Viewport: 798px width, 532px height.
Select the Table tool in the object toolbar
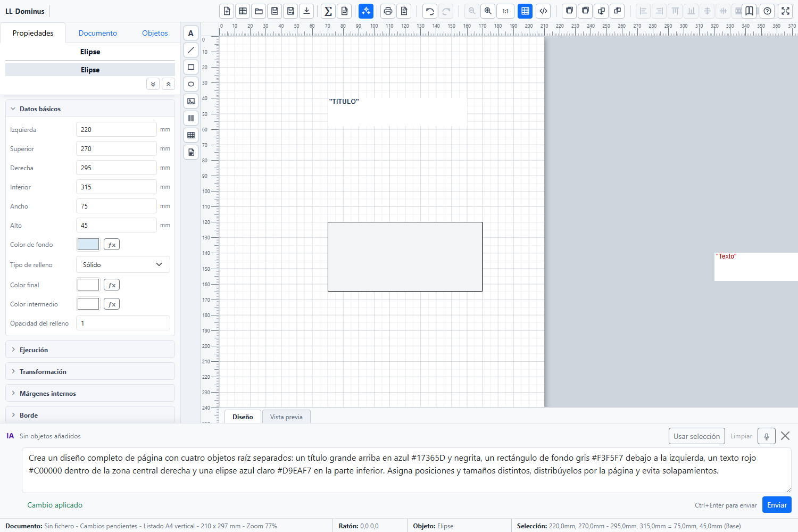pyautogui.click(x=191, y=135)
